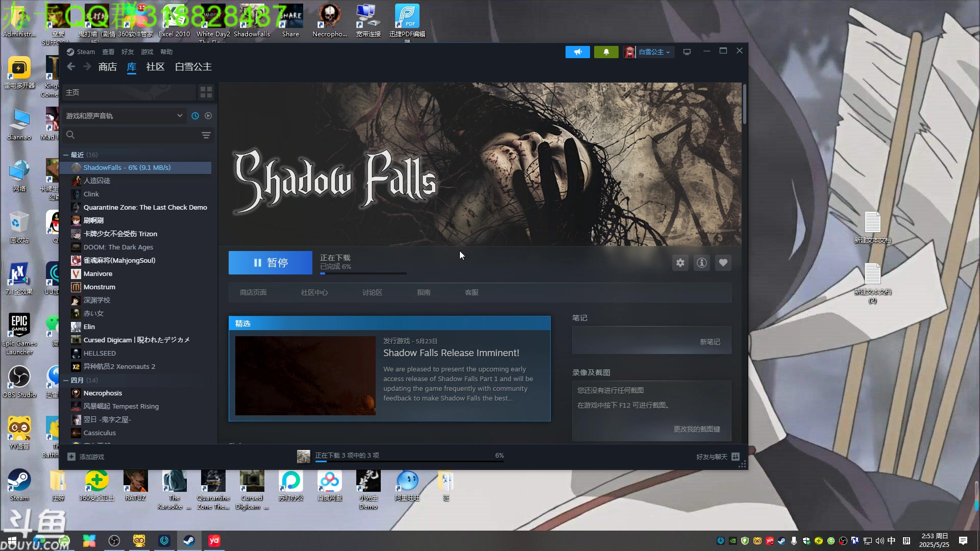980x551 pixels.
Task: Open advanced filters icon in library search
Action: point(206,135)
